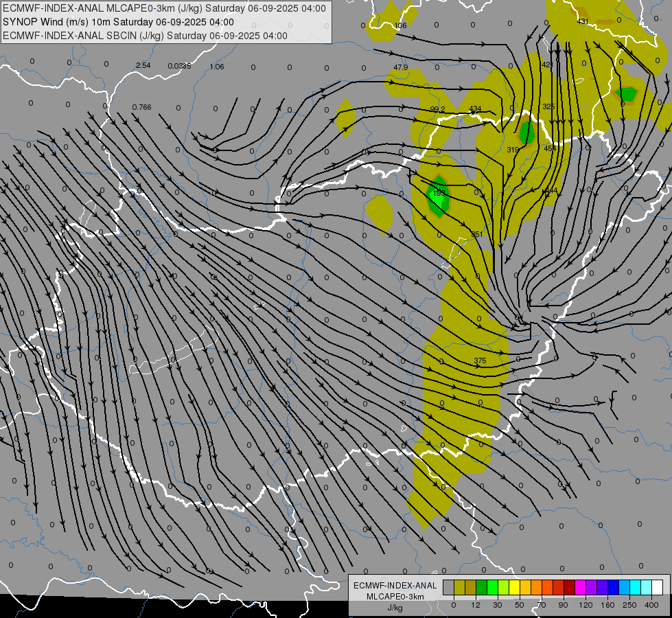Click the map value 431
The image size is (672, 618).
tap(583, 21)
